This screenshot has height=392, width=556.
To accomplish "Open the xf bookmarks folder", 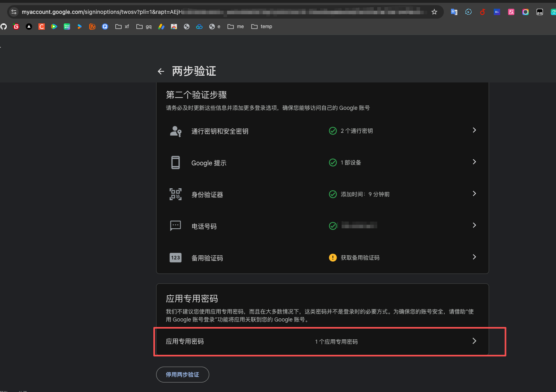I will 122,27.
